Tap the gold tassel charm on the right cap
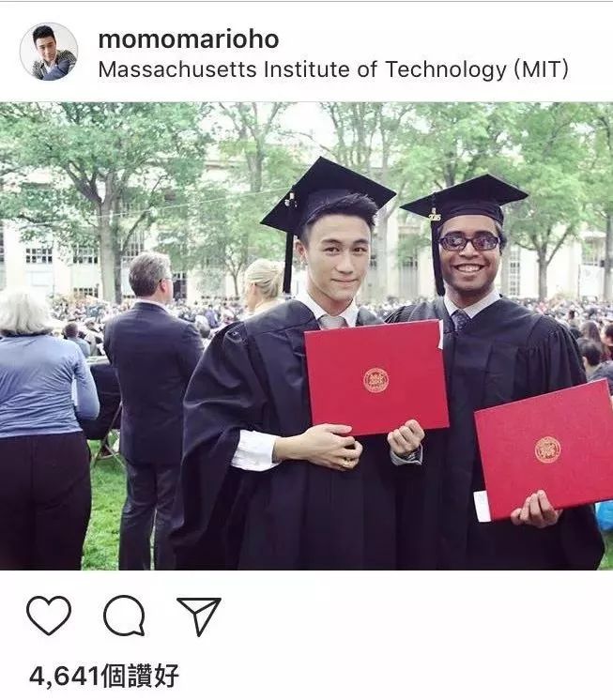This screenshot has height=700, width=613. click(435, 216)
